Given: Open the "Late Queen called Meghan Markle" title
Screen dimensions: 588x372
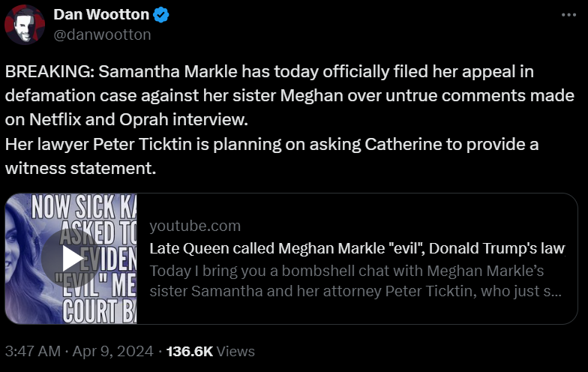Looking at the screenshot, I should [x=357, y=248].
